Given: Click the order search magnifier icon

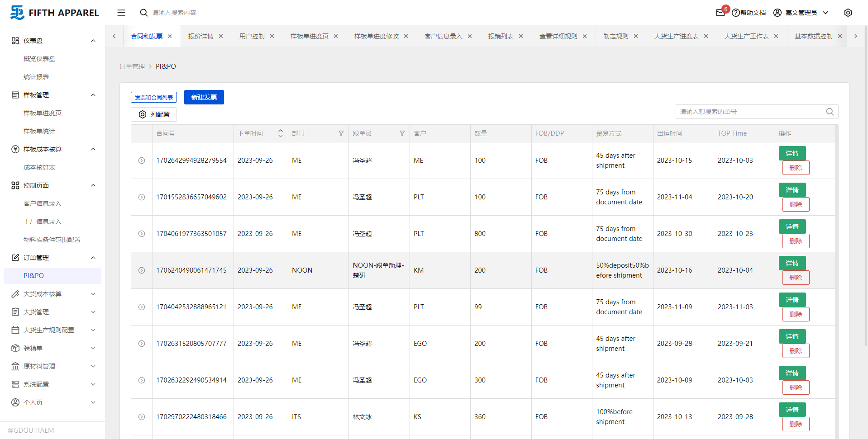Looking at the screenshot, I should [830, 112].
